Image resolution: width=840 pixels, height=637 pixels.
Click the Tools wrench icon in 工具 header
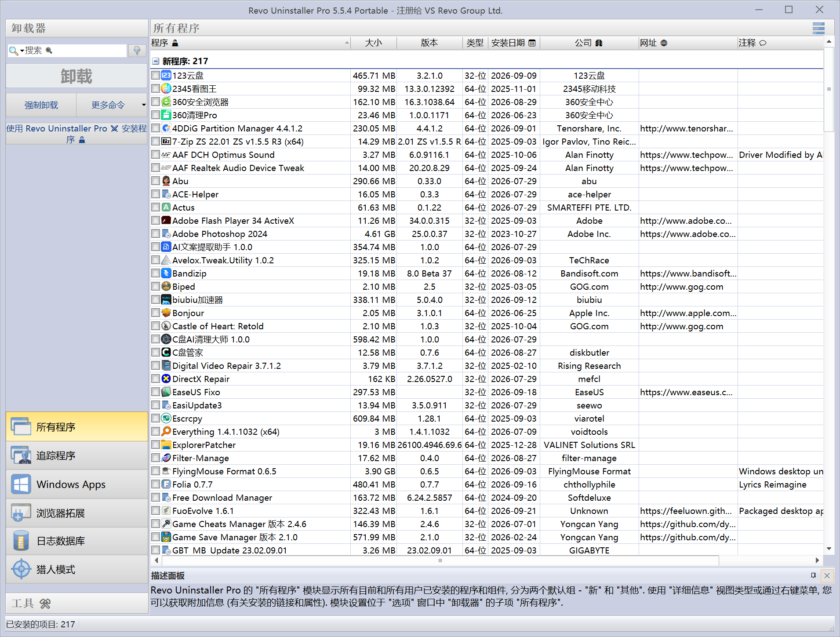(45, 604)
